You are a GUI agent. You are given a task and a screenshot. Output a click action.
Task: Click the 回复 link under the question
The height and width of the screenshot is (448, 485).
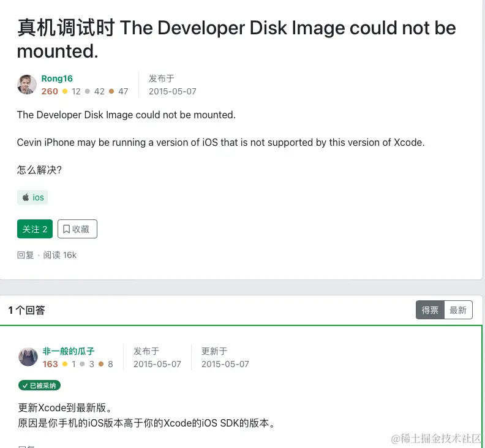tap(25, 255)
